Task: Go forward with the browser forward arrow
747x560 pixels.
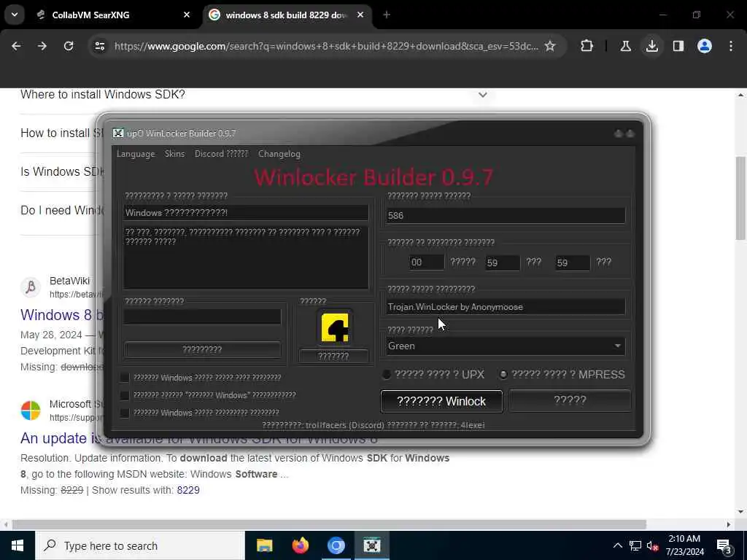Action: point(42,46)
